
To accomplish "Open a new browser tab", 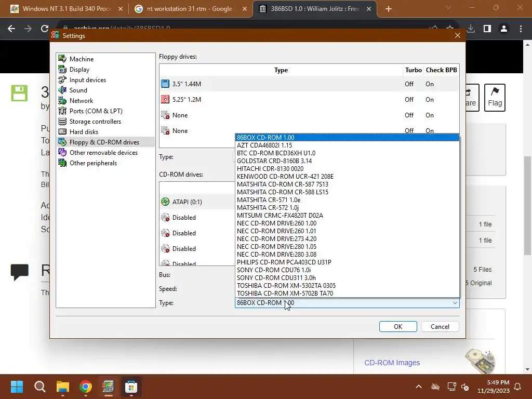I will 389,9.
